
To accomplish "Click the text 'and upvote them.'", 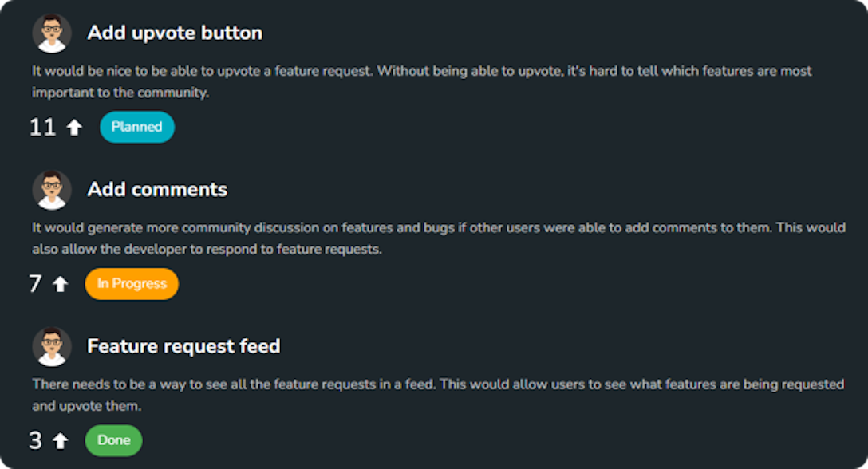I will (86, 406).
